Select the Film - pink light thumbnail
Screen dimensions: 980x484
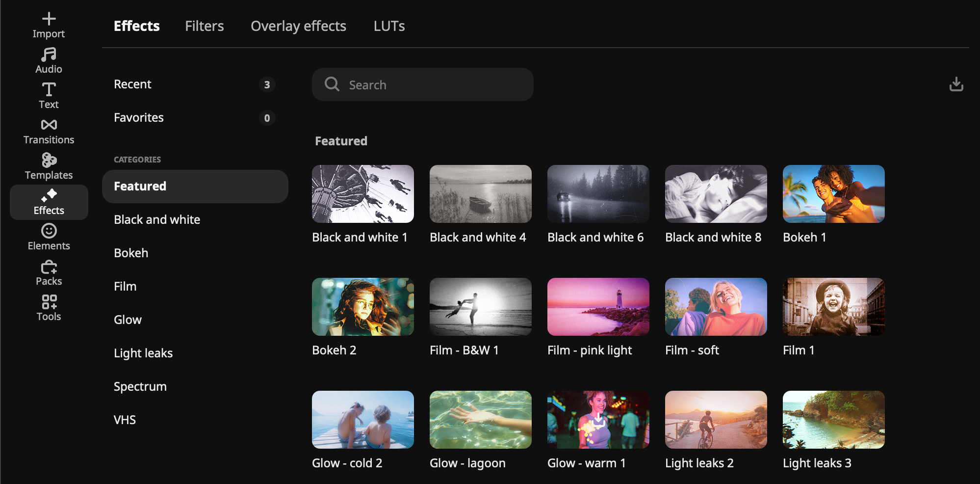coord(598,307)
